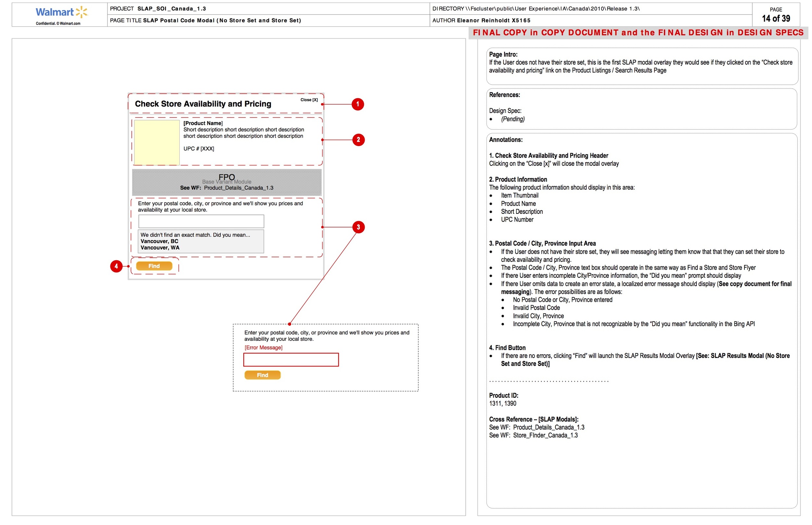Click the red FINAL COPY banner text
Image resolution: width=812 pixels, height=525 pixels.
point(638,33)
